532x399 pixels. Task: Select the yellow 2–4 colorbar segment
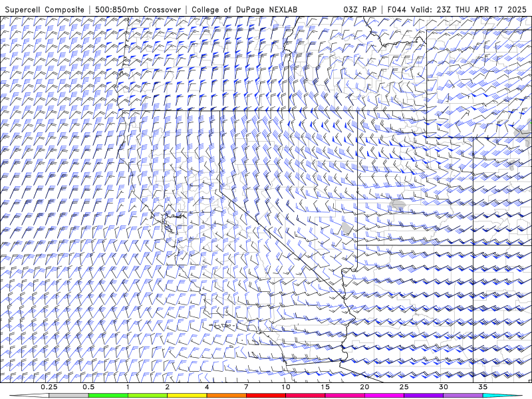click(x=187, y=396)
